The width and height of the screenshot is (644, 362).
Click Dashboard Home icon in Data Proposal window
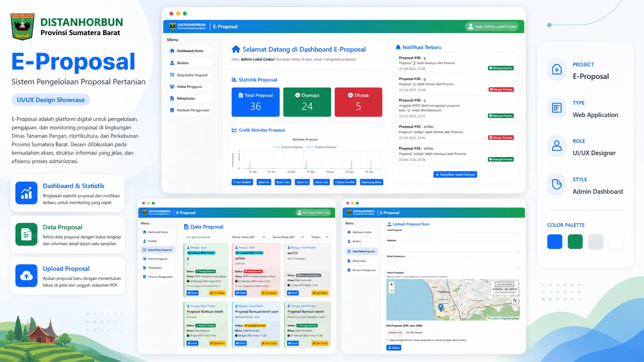pos(144,232)
